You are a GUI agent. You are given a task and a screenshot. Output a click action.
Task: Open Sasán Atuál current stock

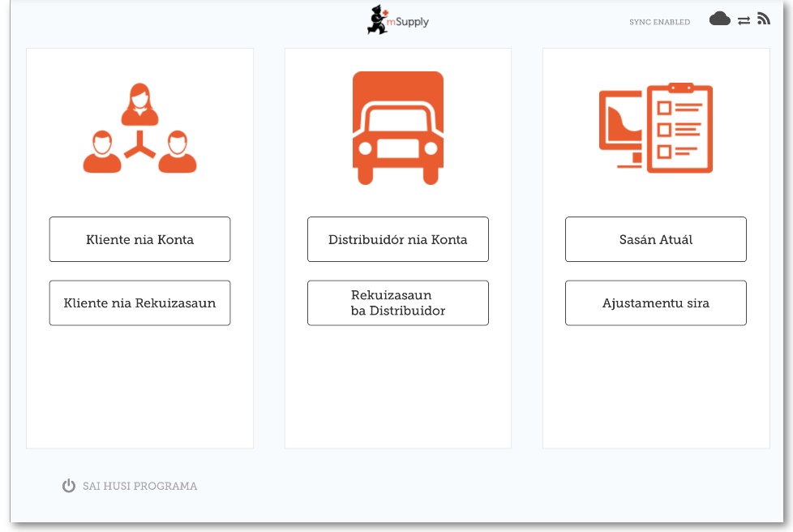[655, 239]
